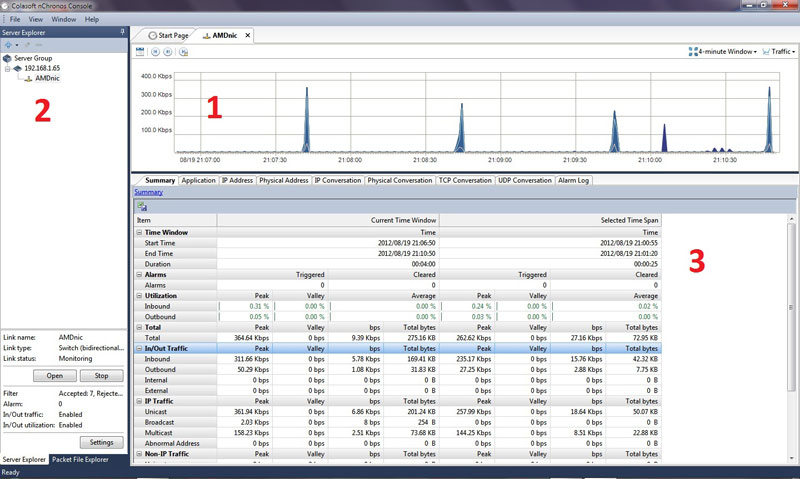The width and height of the screenshot is (800, 479).
Task: Click the Settings button
Action: point(102,442)
